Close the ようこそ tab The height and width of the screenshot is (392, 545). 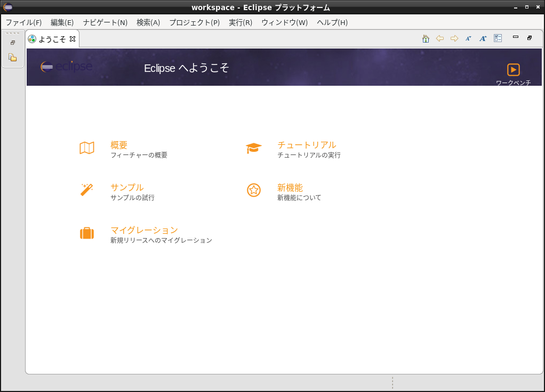coord(73,39)
